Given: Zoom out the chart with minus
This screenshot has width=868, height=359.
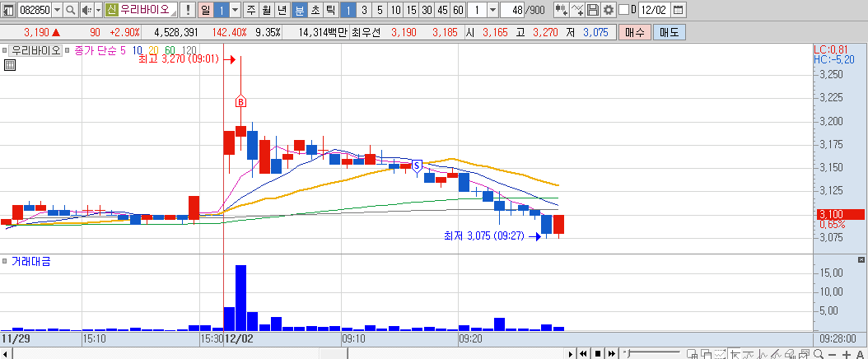Looking at the screenshot, I should 832,355.
